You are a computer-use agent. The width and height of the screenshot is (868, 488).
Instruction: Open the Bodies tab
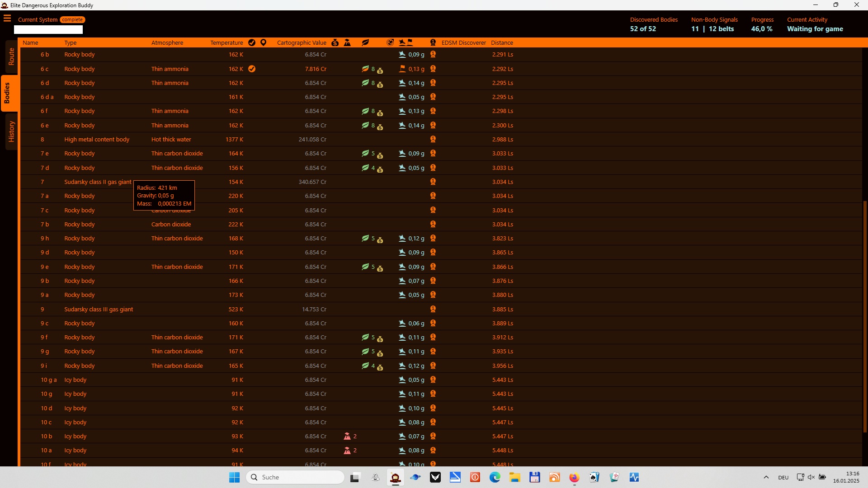pos(8,93)
